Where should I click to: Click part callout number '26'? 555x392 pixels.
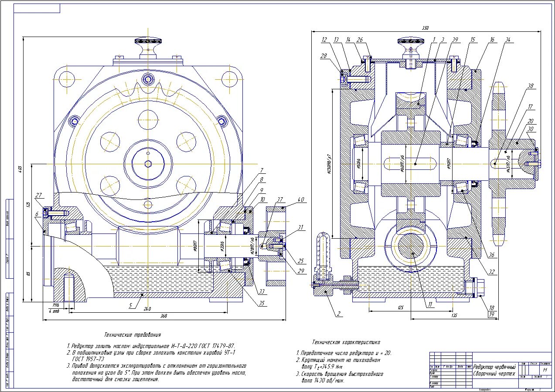click(360, 40)
